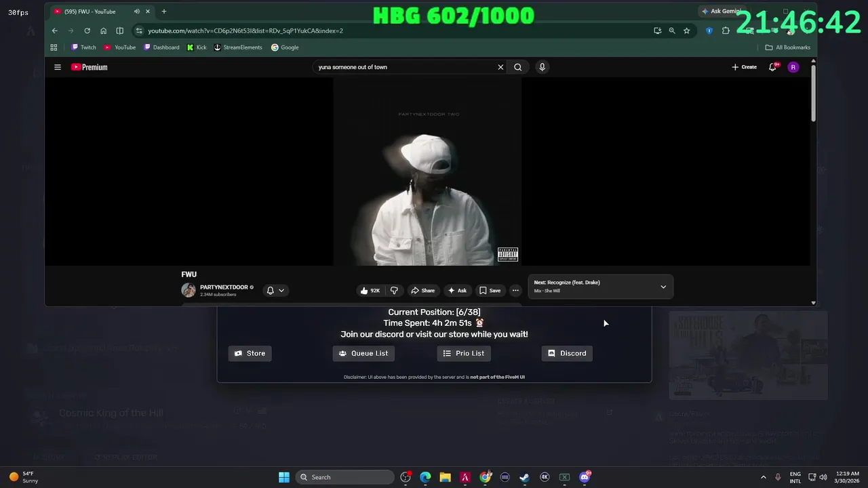Start voice search with the microphone
This screenshot has width=868, height=488.
pos(542,67)
